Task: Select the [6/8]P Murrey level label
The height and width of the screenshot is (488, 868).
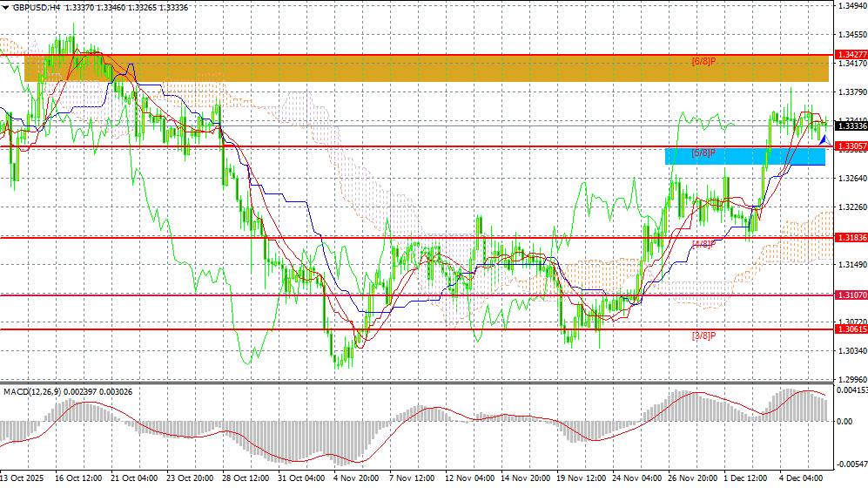Action: 703,62
